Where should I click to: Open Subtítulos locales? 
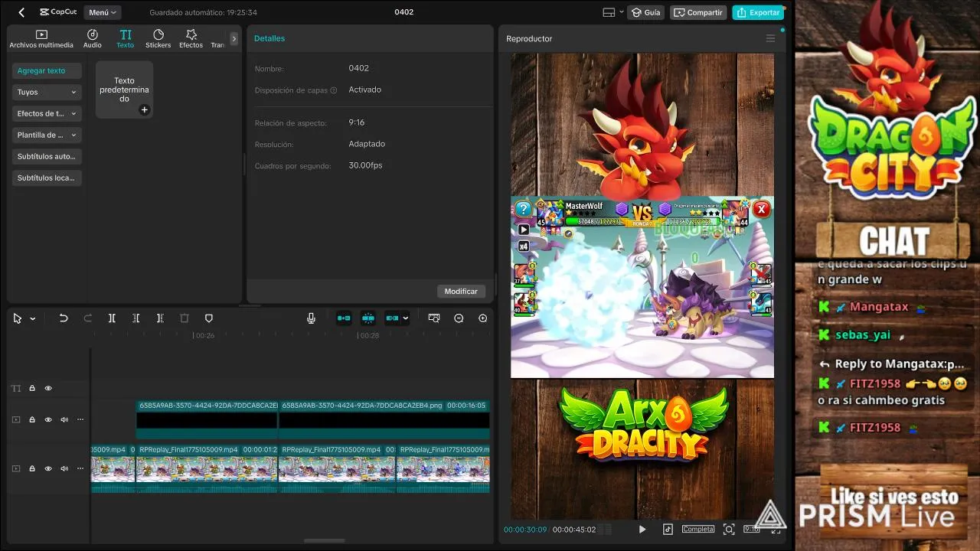pos(47,178)
